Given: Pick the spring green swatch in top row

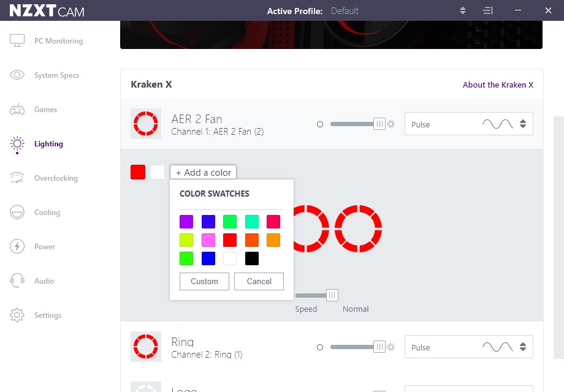Looking at the screenshot, I should pos(230,222).
